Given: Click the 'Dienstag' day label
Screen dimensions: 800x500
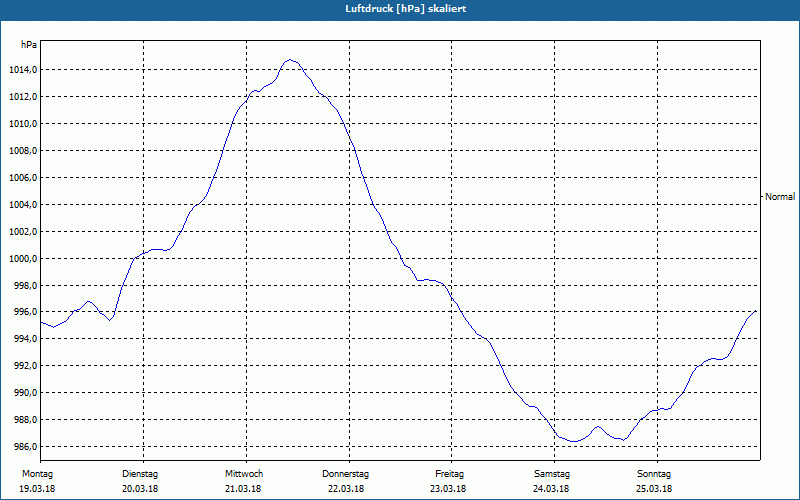Looking at the screenshot, I should [140, 474].
